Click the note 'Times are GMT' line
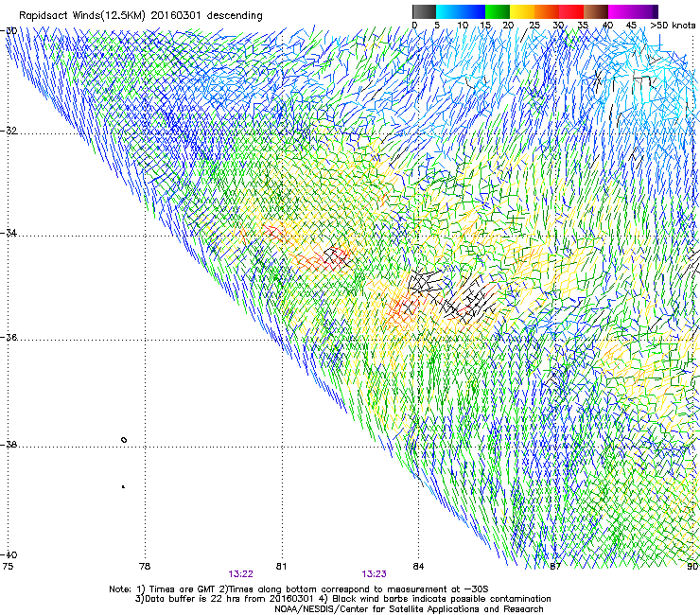This screenshot has width=700, height=615. point(299,589)
